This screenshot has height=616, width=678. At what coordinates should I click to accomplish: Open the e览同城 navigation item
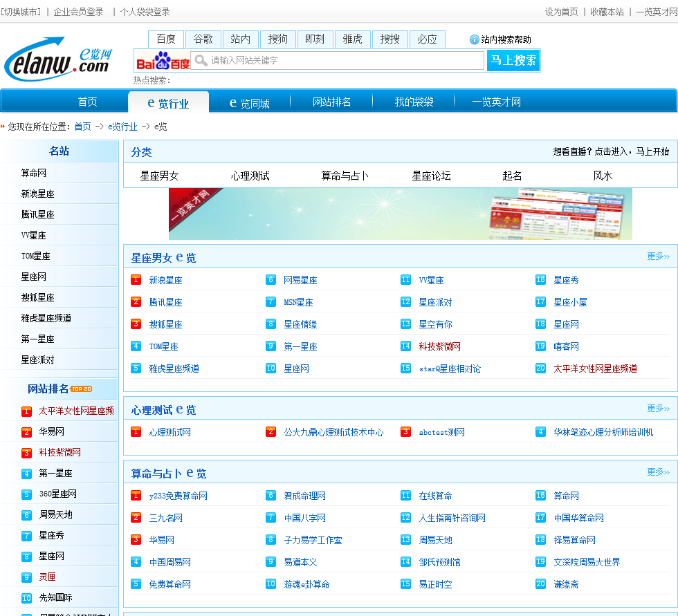250,103
